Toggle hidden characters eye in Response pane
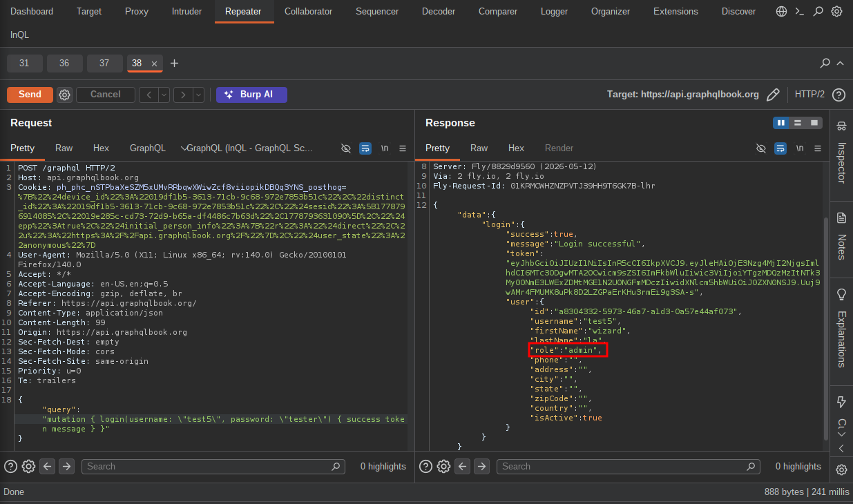This screenshot has width=853, height=504. (x=761, y=148)
